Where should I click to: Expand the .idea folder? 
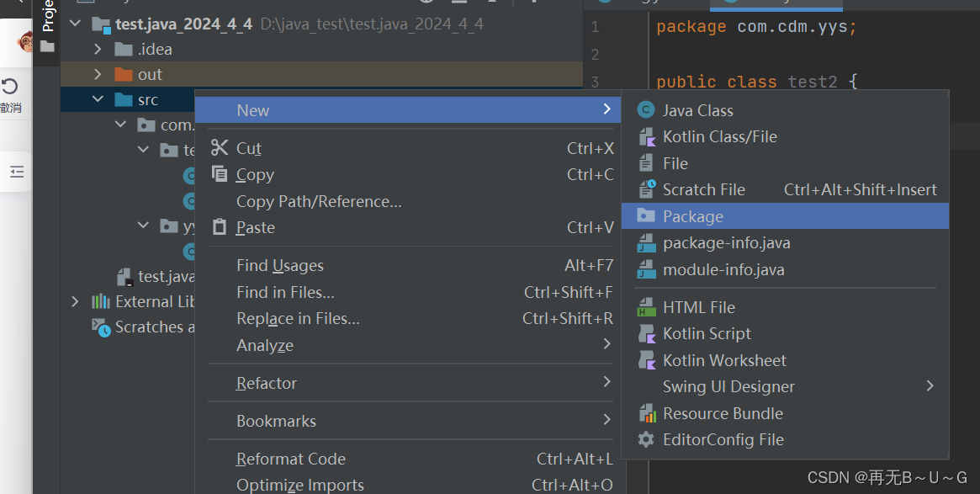[x=98, y=50]
